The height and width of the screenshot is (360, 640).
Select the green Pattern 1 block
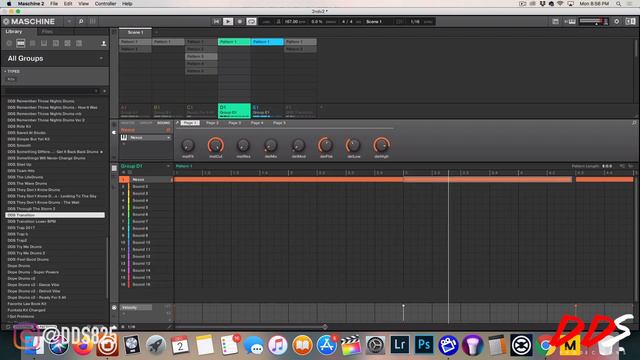pyautogui.click(x=234, y=42)
